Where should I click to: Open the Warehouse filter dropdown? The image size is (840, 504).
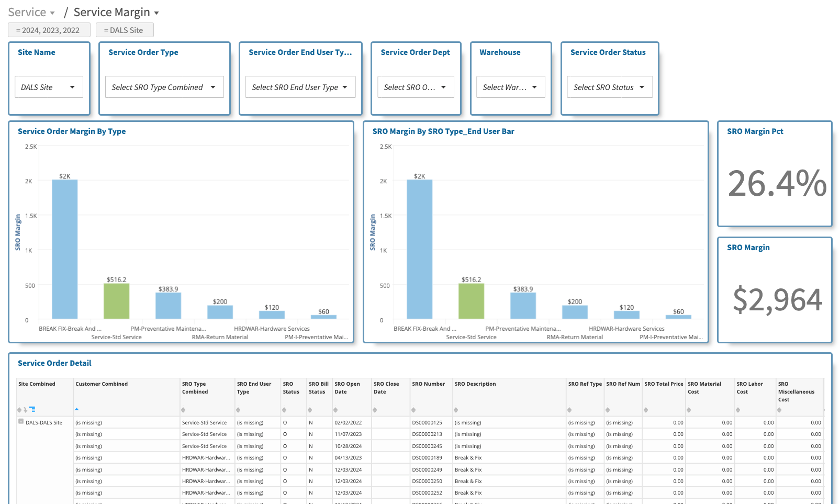(510, 87)
